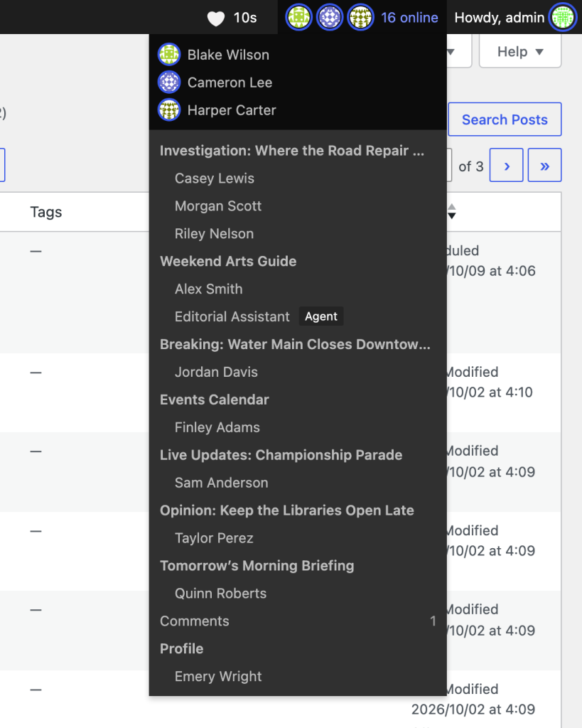Open Events Calendar item
The image size is (582, 728).
pyautogui.click(x=215, y=400)
